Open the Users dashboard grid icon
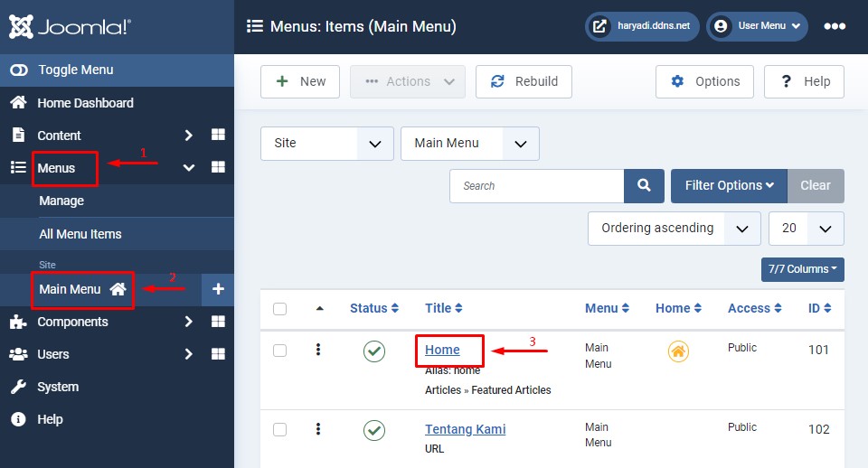The width and height of the screenshot is (868, 468). pyautogui.click(x=218, y=354)
